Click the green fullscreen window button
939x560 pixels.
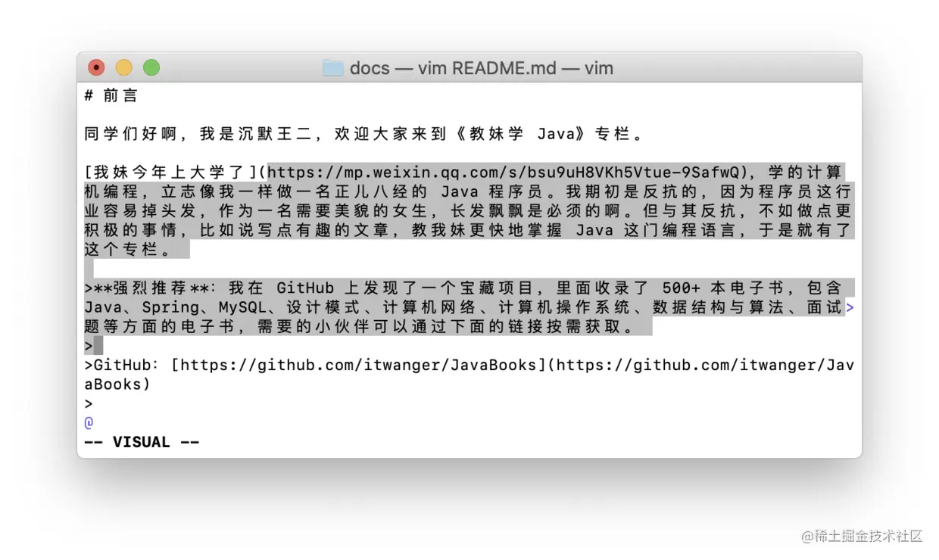coord(151,68)
